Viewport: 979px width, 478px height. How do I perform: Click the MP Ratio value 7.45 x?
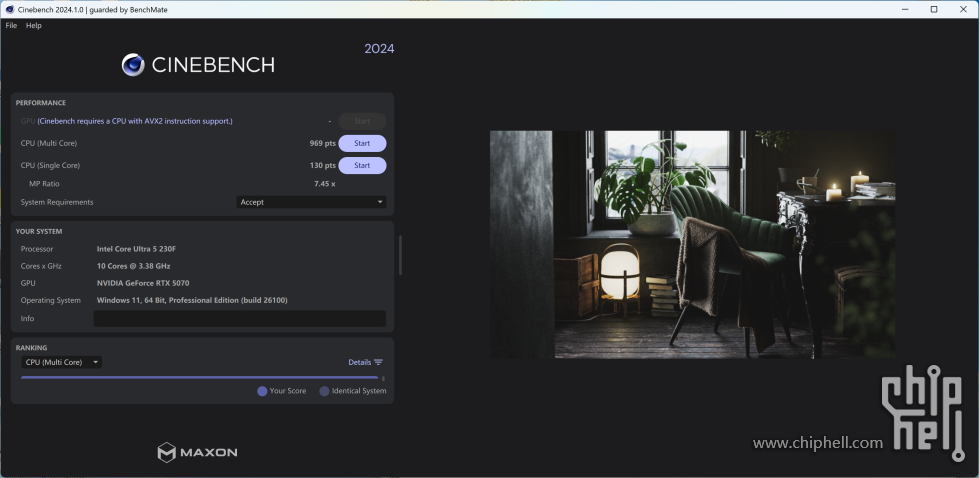(325, 184)
